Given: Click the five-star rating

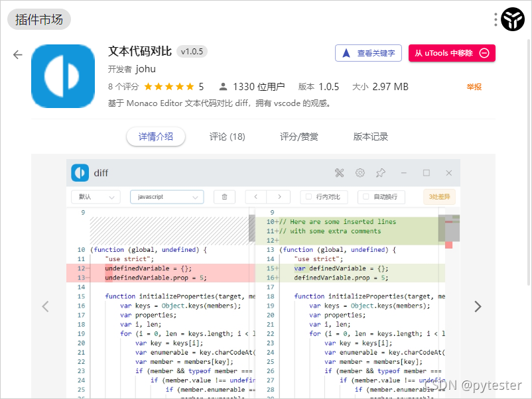Looking at the screenshot, I should pyautogui.click(x=169, y=87).
